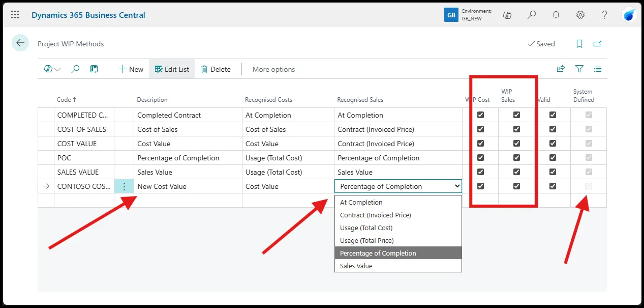This screenshot has width=644, height=308.
Task: Toggle the filter pane icon
Action: (579, 69)
